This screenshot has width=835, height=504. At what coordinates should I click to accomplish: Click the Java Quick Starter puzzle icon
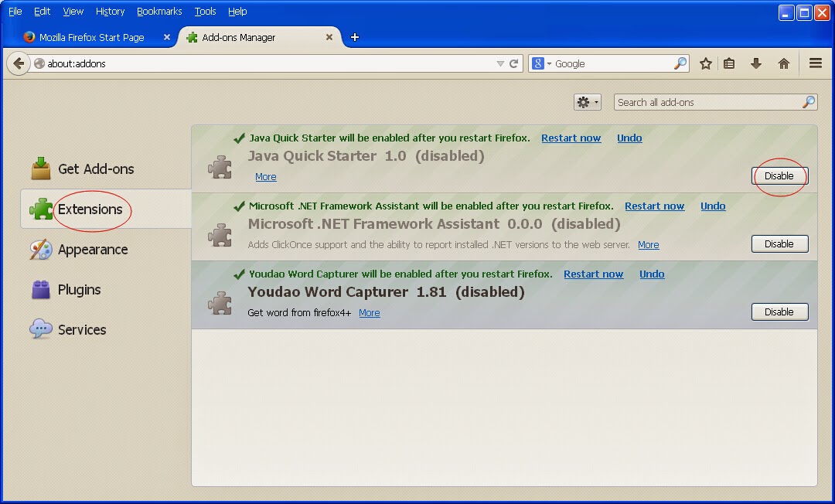point(220,166)
